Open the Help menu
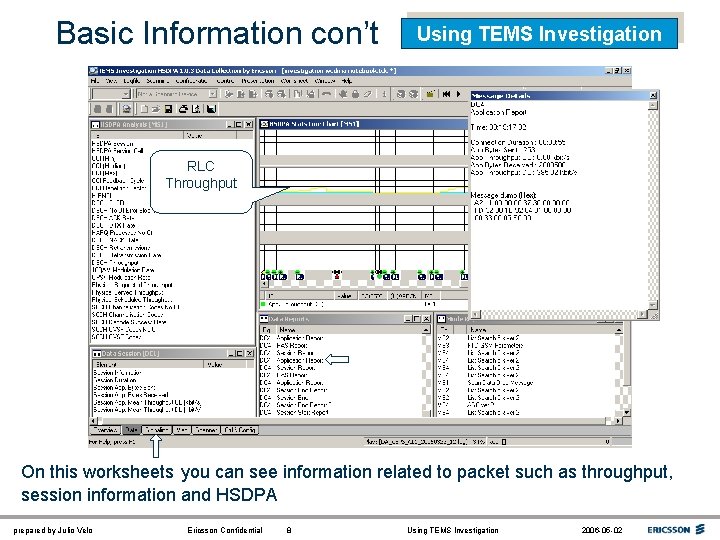Screen dimensions: 720x540 (x=347, y=81)
